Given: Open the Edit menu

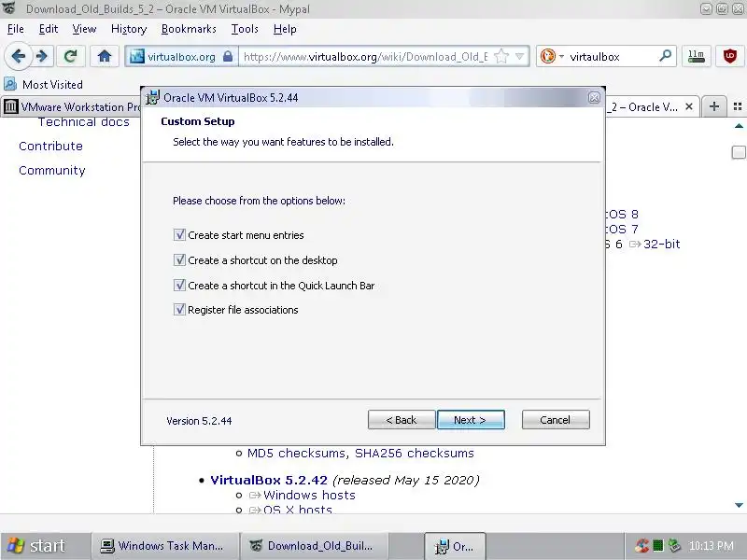Looking at the screenshot, I should [49, 29].
